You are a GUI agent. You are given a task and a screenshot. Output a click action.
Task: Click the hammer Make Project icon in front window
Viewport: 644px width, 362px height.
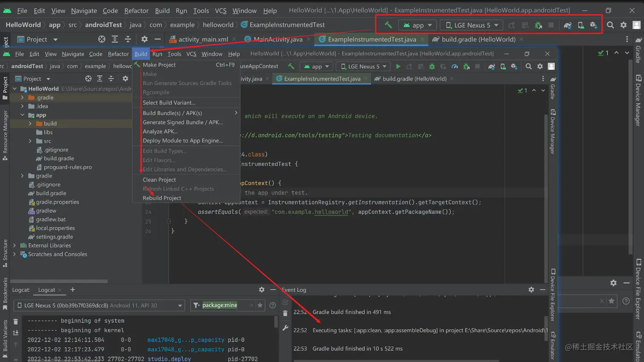[x=291, y=66]
